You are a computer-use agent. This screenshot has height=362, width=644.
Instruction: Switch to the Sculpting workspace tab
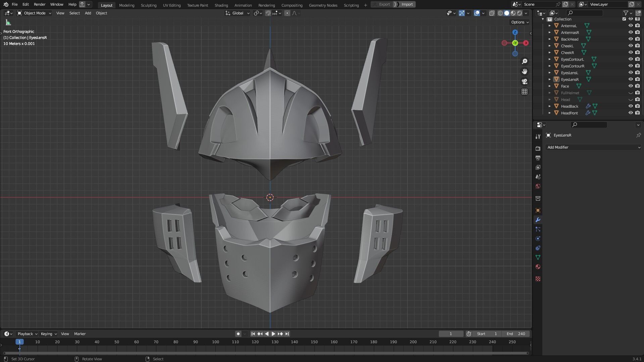pyautogui.click(x=149, y=5)
